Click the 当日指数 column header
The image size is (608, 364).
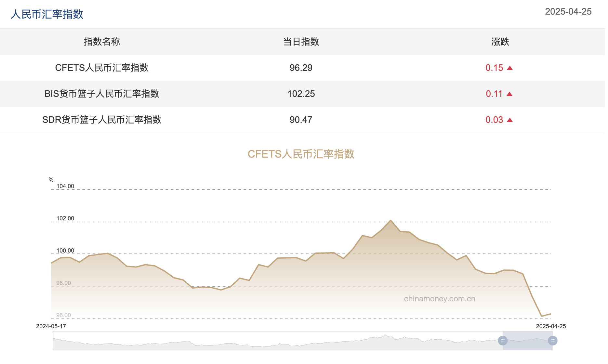pos(301,42)
